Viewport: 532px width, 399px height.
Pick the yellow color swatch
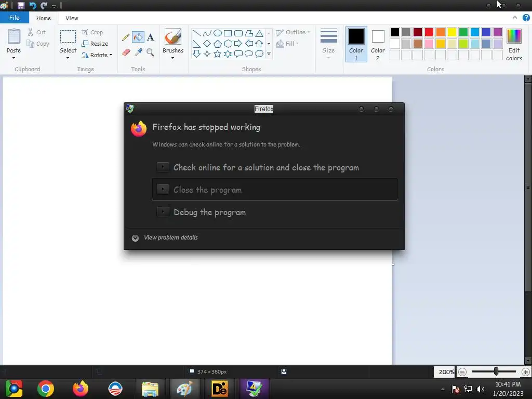pos(452,32)
